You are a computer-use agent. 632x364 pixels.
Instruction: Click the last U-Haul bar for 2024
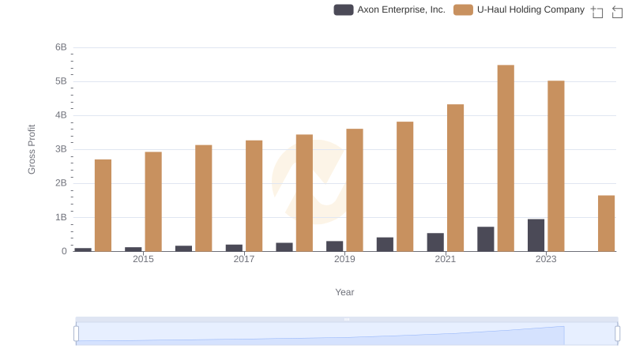click(x=606, y=223)
